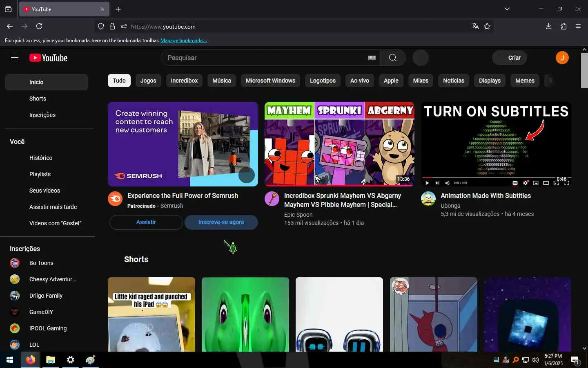Open the list all tabs dropdown arrow
This screenshot has width=588, height=368.
click(507, 9)
